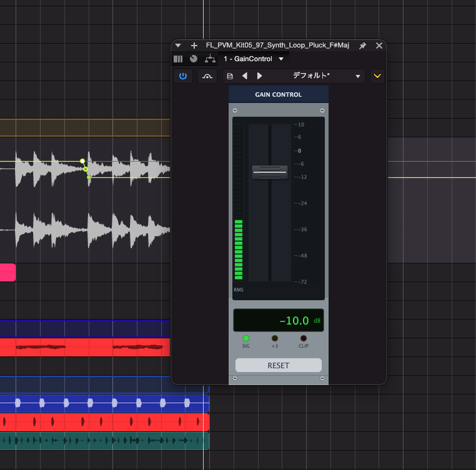The height and width of the screenshot is (470, 476).
Task: Click the 0 dB fader scale mark
Action: coord(298,150)
